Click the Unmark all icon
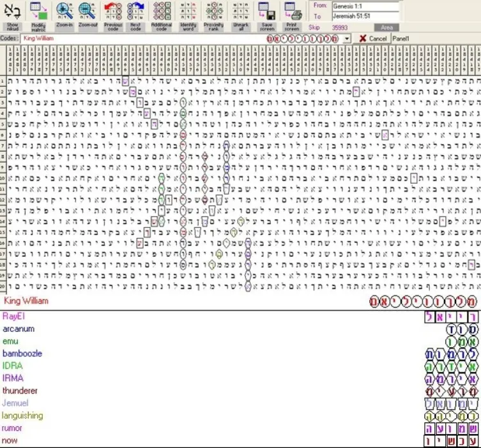The height and width of the screenshot is (448, 481). tap(240, 11)
